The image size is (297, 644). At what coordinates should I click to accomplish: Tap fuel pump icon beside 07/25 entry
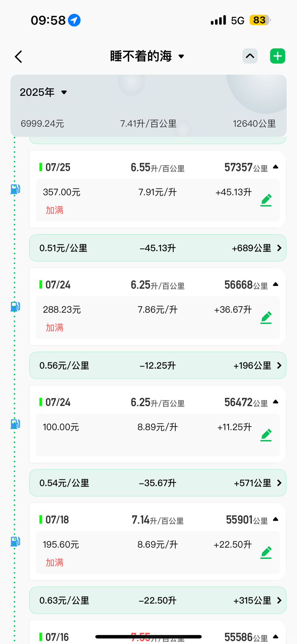tap(15, 189)
